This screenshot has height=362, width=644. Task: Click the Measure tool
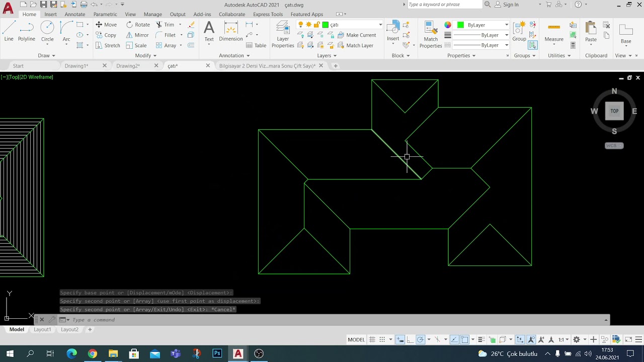[x=554, y=31]
